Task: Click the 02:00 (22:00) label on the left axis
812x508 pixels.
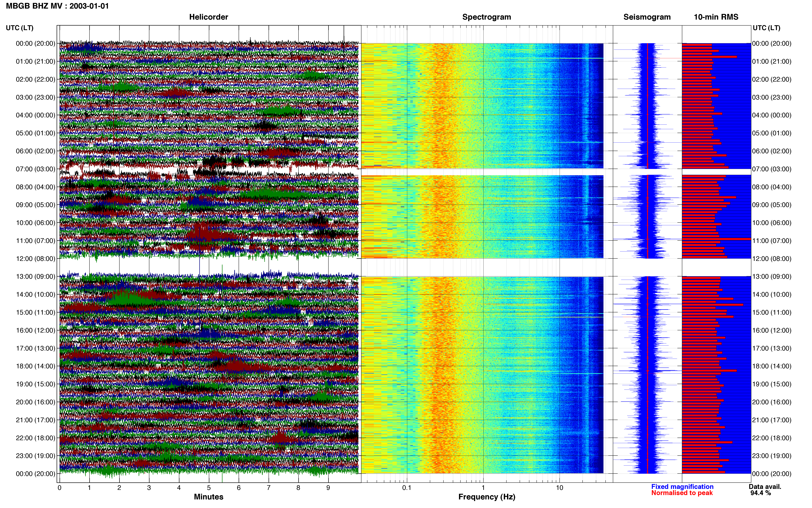Action: click(36, 79)
